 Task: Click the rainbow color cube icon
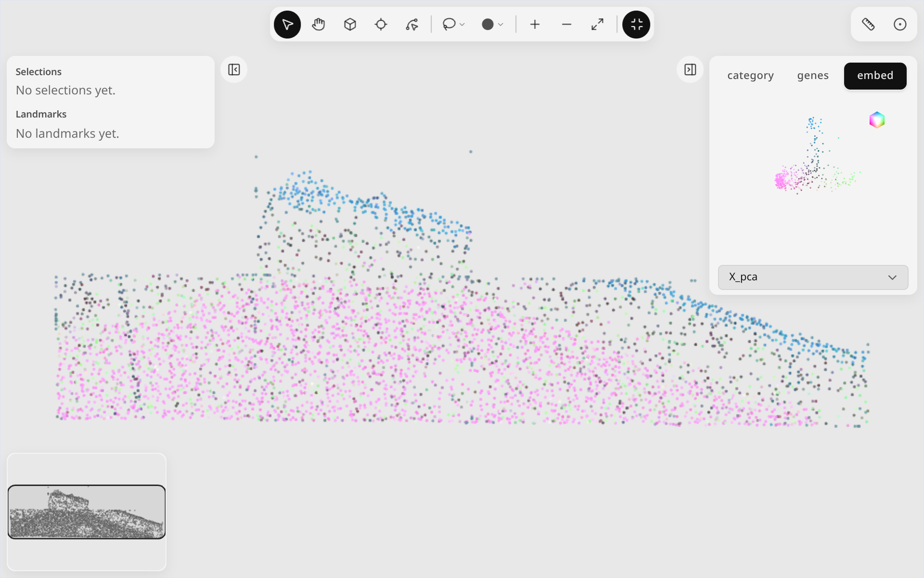point(877,120)
